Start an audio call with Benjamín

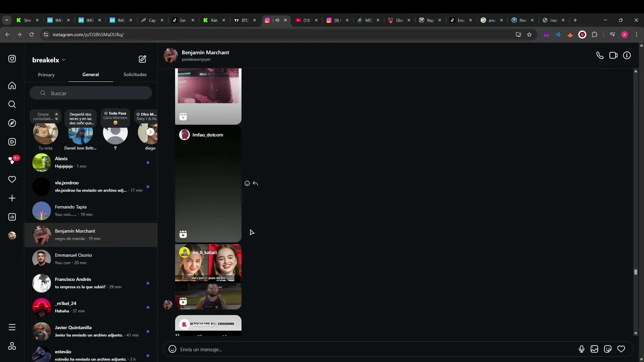pos(600,55)
